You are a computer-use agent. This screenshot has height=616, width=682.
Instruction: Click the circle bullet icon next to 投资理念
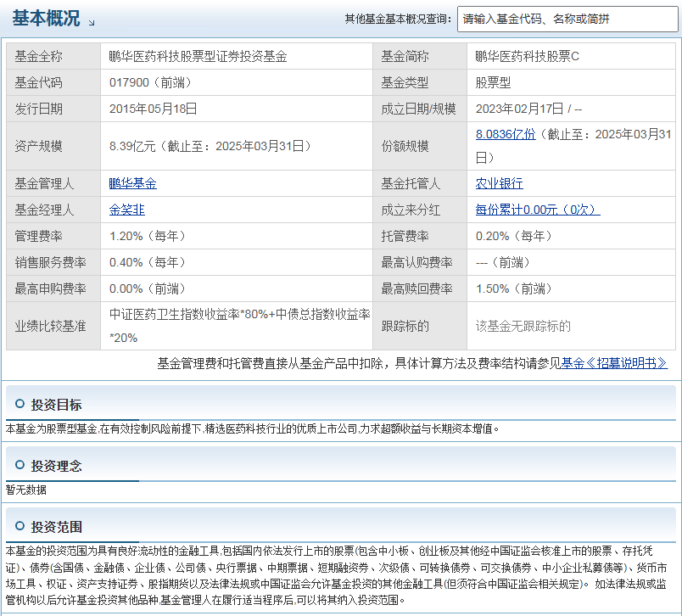(20, 465)
